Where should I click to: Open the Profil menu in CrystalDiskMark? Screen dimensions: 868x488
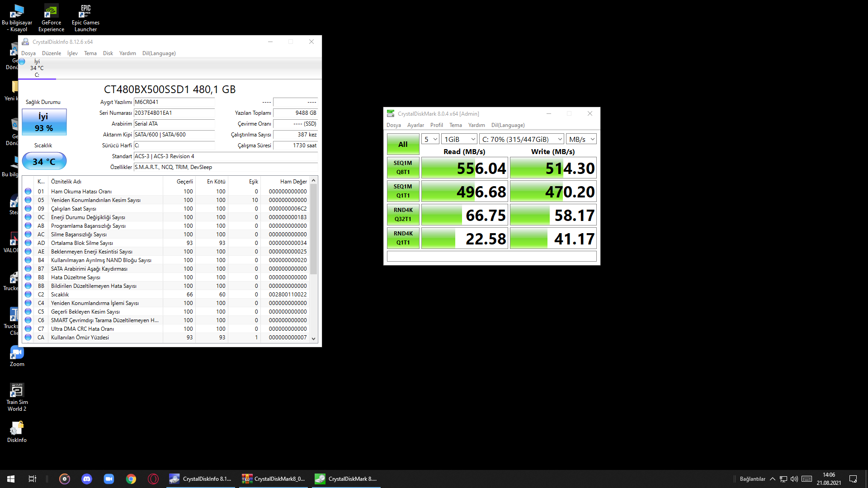(436, 125)
